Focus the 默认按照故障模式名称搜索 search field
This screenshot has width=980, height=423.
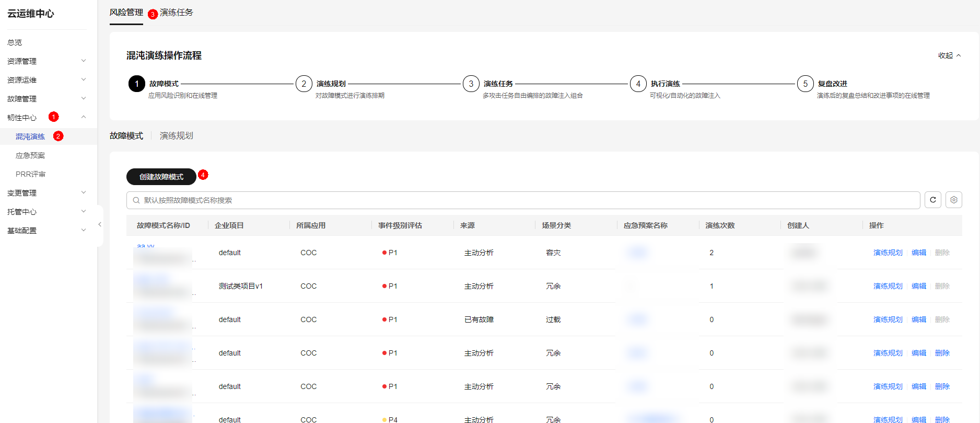pos(523,200)
